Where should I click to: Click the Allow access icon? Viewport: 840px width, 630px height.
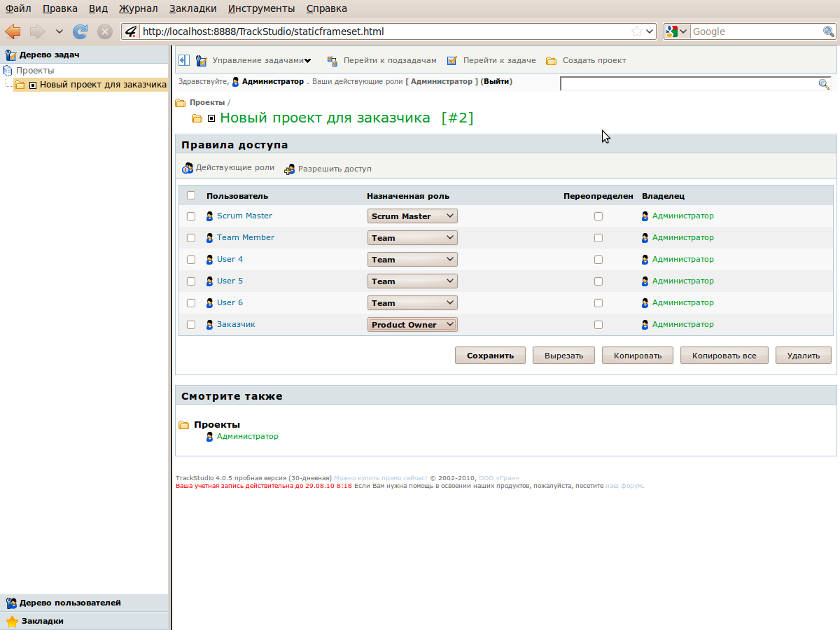pyautogui.click(x=289, y=169)
